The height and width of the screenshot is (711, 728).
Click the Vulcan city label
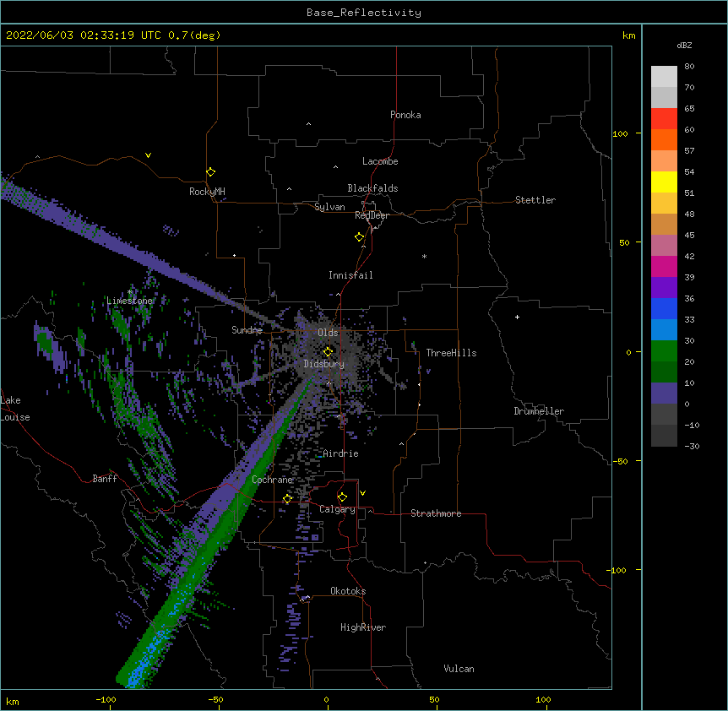pos(459,669)
